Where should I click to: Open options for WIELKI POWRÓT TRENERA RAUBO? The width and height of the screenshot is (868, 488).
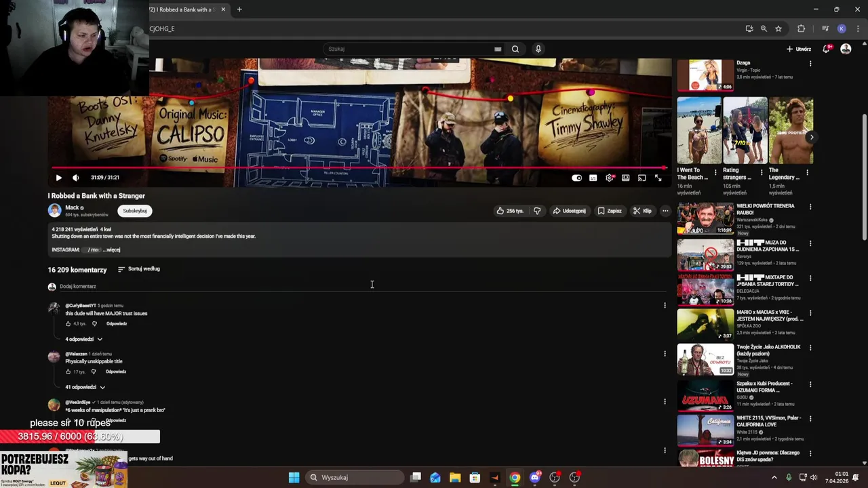[x=810, y=207]
